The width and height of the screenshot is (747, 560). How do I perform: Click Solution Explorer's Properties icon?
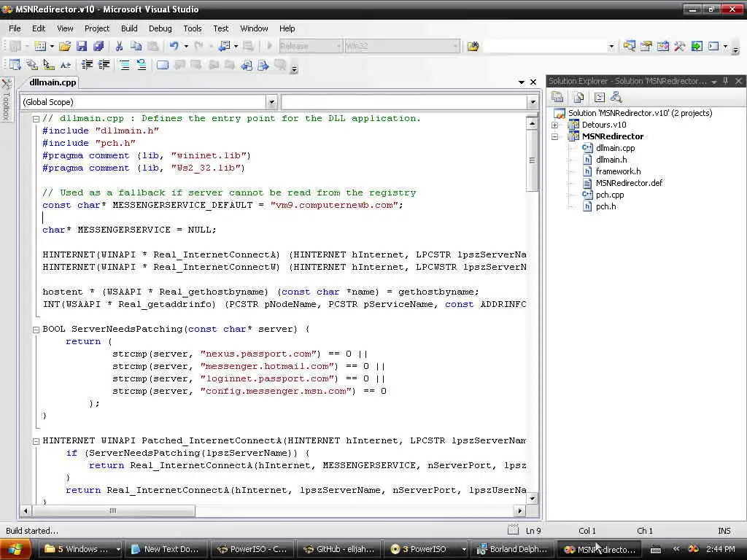[557, 98]
